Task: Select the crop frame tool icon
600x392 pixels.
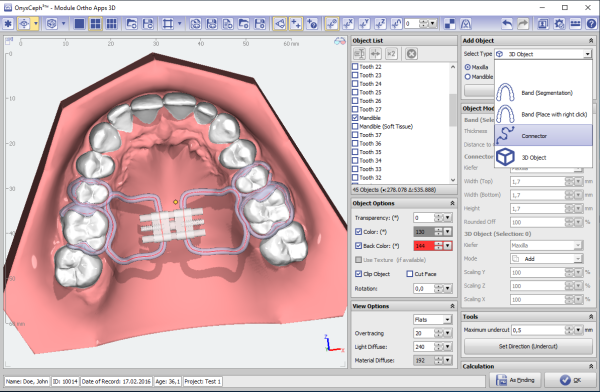Action: coord(168,24)
